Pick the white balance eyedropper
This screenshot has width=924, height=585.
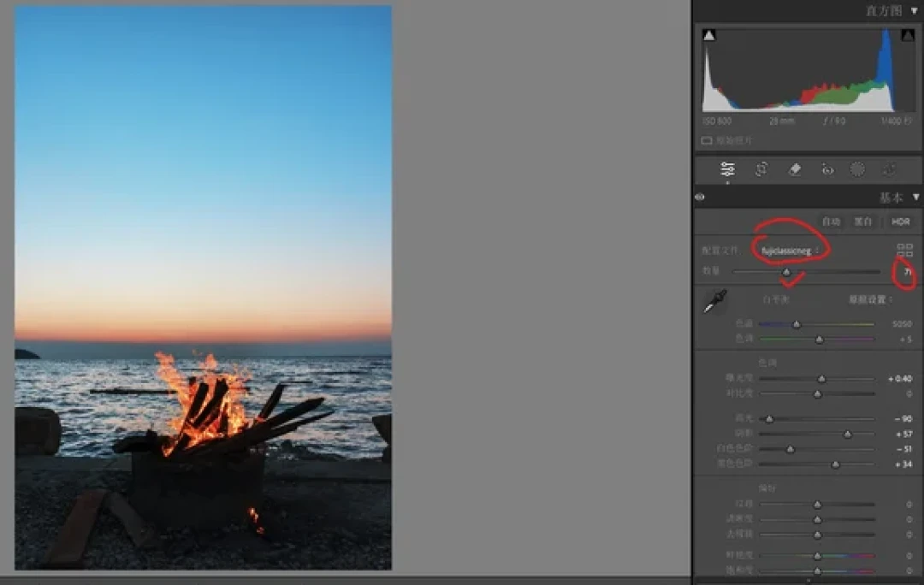click(x=714, y=301)
